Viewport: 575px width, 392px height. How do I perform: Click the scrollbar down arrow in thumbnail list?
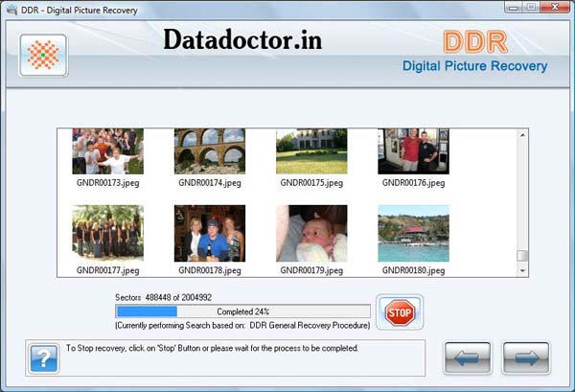coord(522,270)
